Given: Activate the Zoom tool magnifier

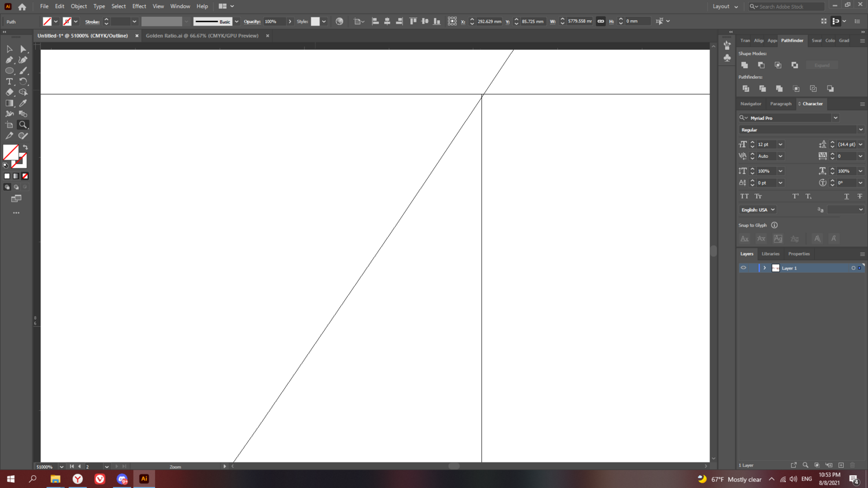Looking at the screenshot, I should pyautogui.click(x=23, y=125).
